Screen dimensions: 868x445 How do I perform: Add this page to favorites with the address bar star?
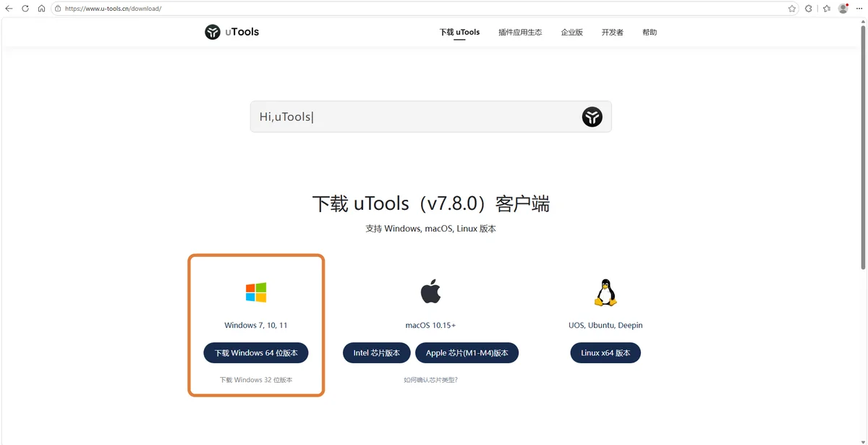pos(792,9)
